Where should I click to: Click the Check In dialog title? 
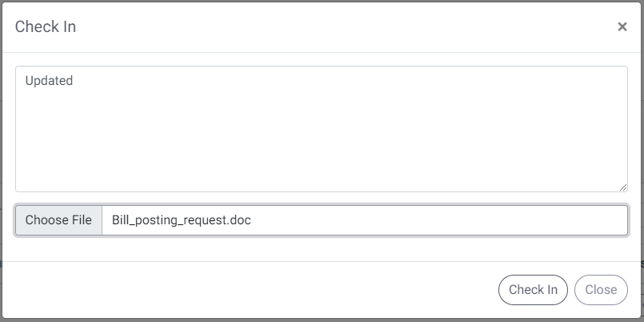click(x=45, y=26)
